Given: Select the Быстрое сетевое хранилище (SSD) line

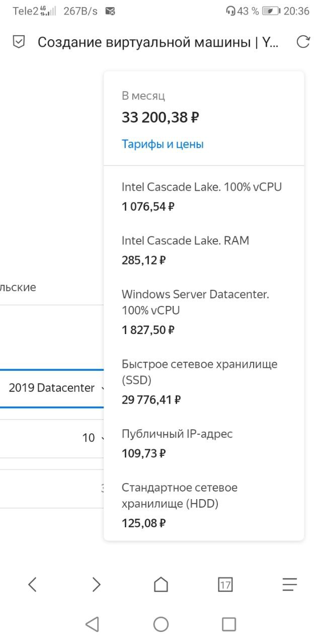Looking at the screenshot, I should click(x=199, y=371).
